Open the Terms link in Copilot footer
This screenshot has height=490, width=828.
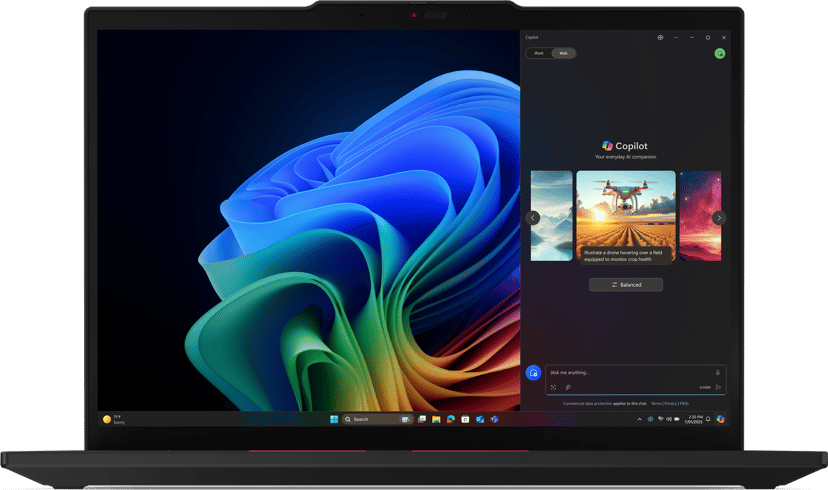656,403
